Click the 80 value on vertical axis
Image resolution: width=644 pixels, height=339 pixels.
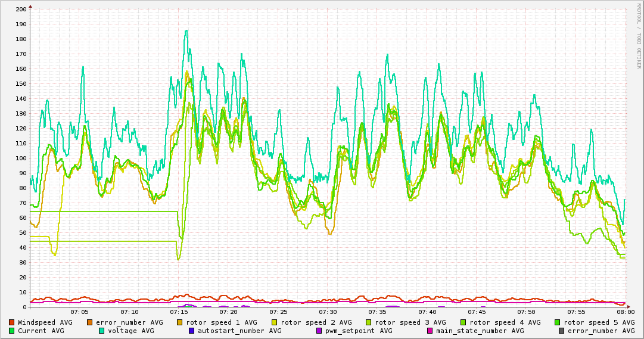coord(23,188)
